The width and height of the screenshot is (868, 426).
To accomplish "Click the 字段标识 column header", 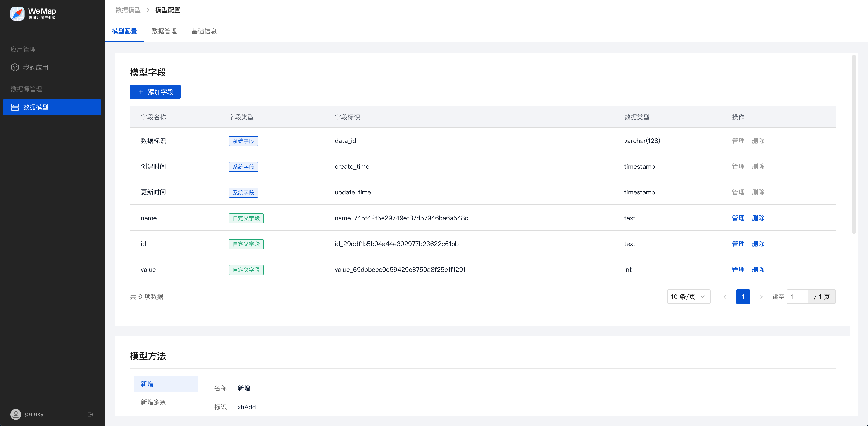I will (347, 117).
